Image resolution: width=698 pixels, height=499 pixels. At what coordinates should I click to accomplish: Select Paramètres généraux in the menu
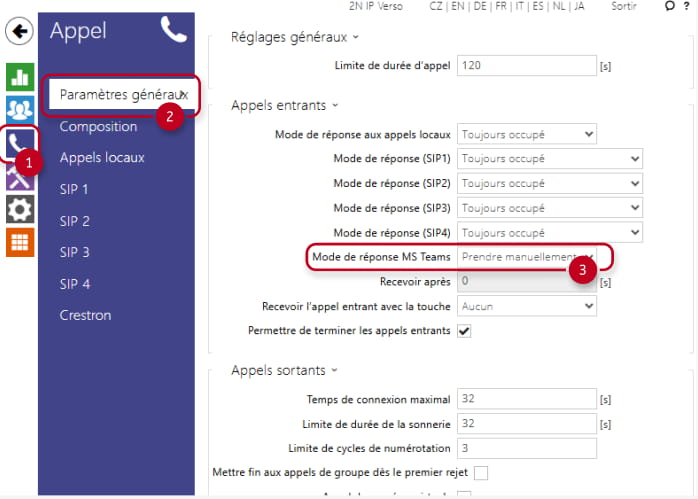pos(122,94)
